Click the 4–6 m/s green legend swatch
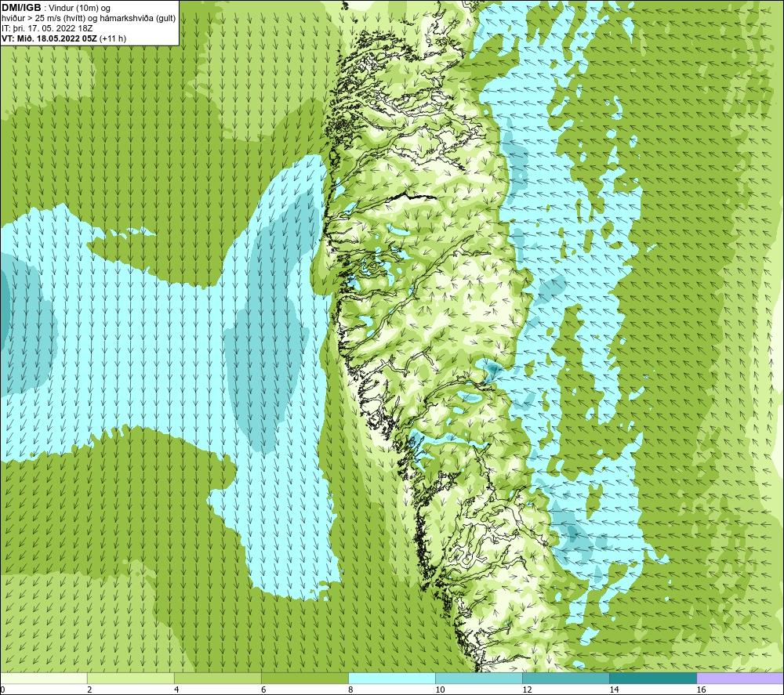Viewport: 784px width, 695px height. coord(218,679)
